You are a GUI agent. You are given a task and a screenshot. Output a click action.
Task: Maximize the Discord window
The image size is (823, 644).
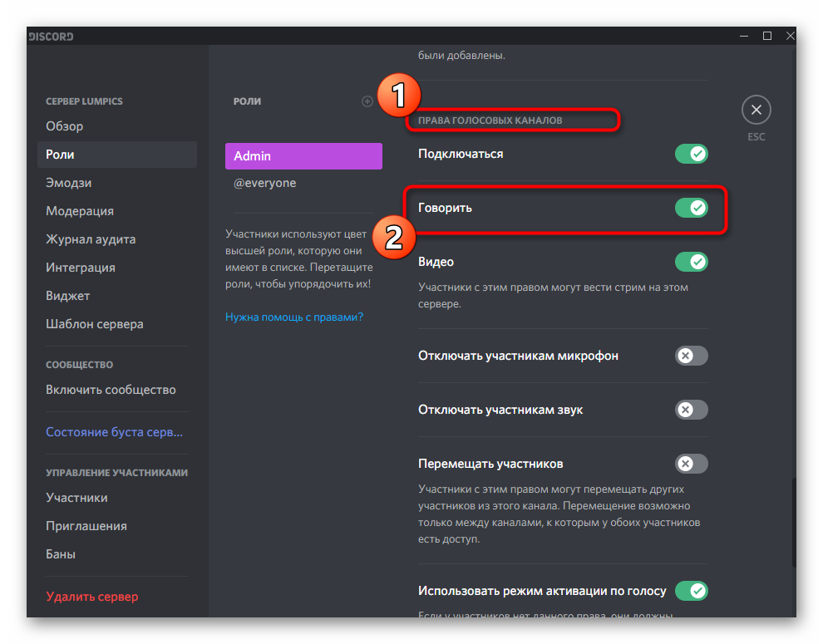click(x=766, y=36)
